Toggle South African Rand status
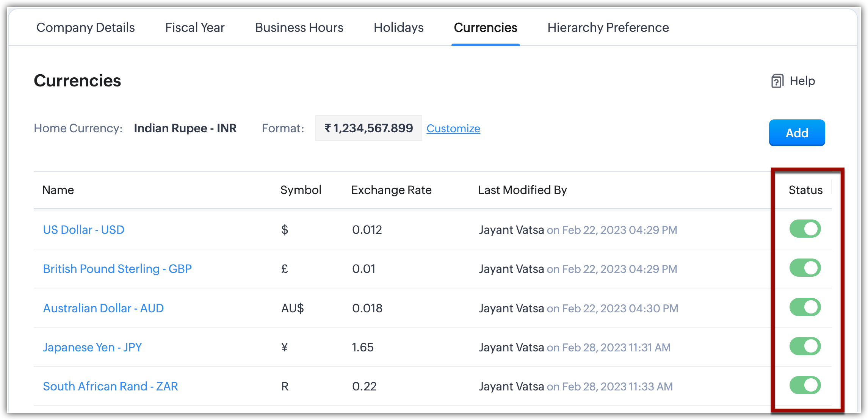This screenshot has height=420, width=868. [x=805, y=385]
